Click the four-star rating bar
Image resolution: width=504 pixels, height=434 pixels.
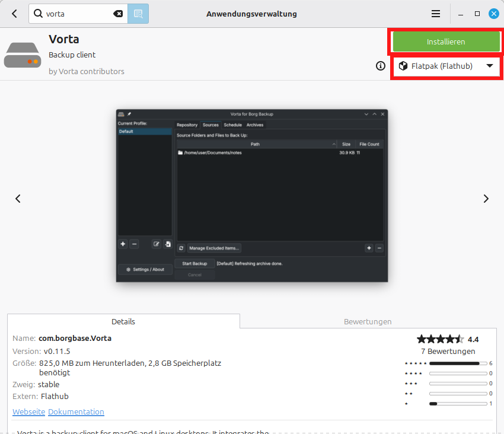click(x=458, y=374)
